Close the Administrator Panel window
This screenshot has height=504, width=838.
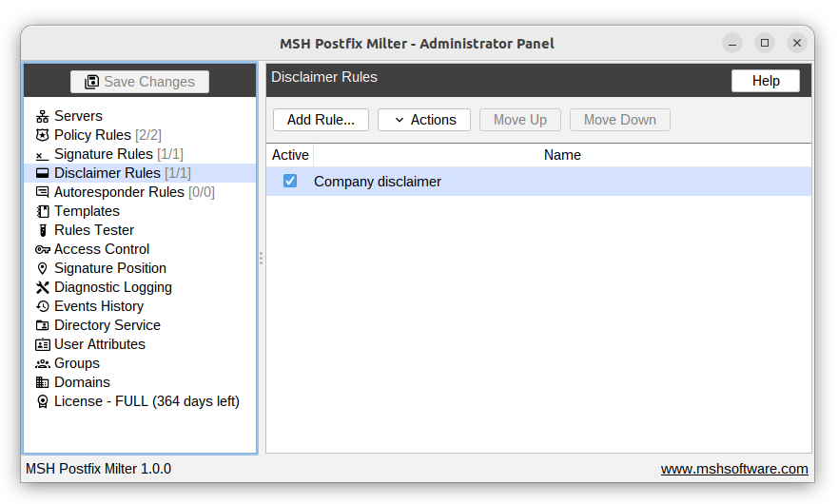pos(797,43)
